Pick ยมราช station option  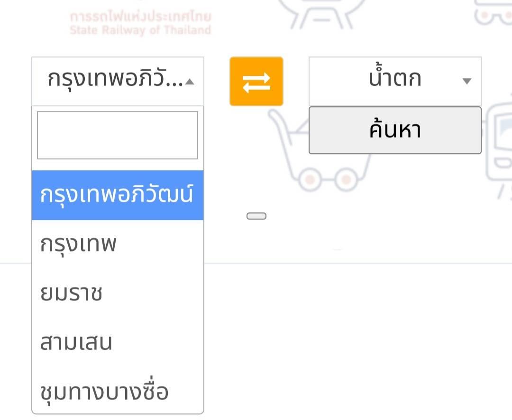click(x=118, y=293)
